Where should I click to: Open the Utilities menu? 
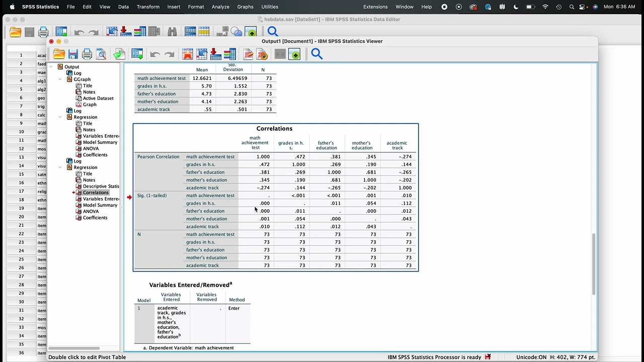270,7
